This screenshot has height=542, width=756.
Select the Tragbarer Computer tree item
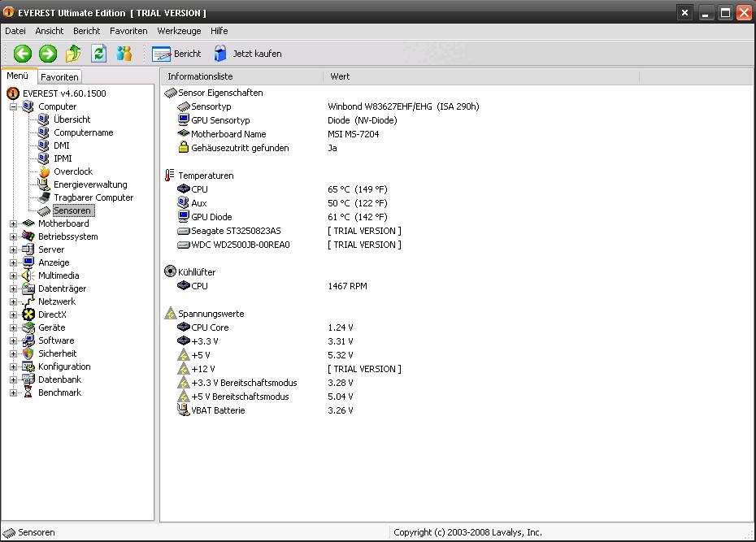[93, 197]
